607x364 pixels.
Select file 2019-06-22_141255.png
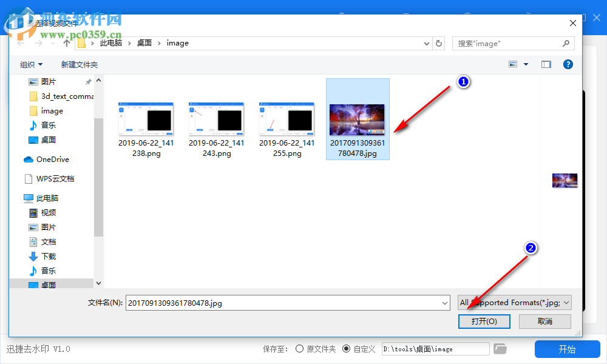click(x=287, y=130)
